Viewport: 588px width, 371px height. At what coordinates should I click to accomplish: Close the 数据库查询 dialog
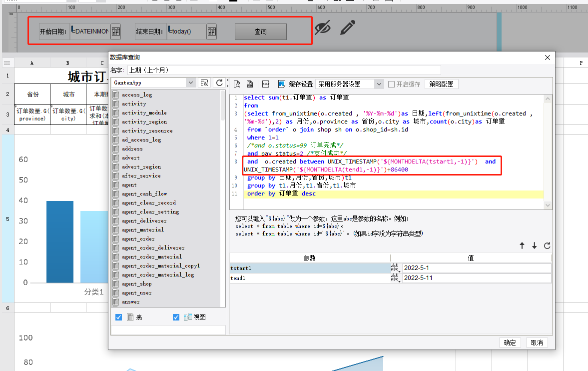(548, 57)
